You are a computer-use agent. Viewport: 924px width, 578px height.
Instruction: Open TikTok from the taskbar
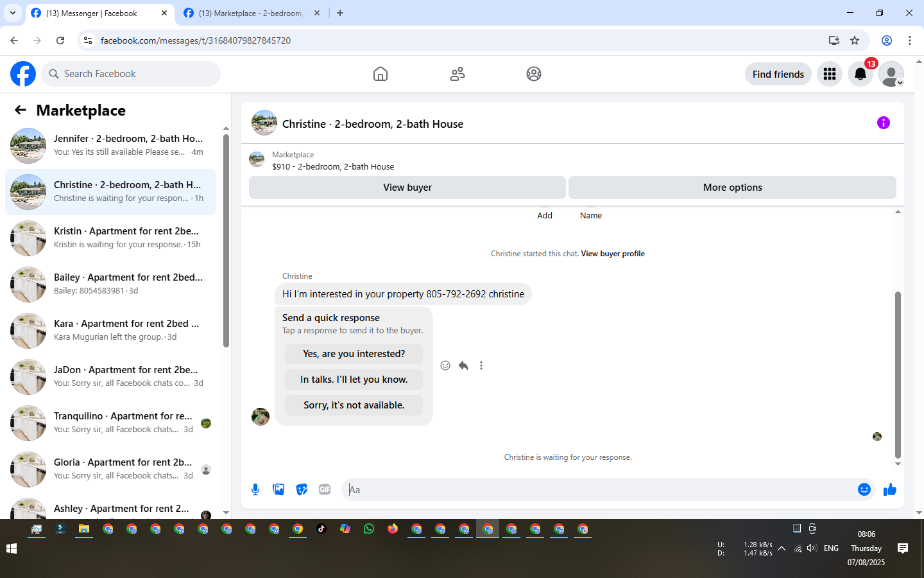tap(321, 529)
